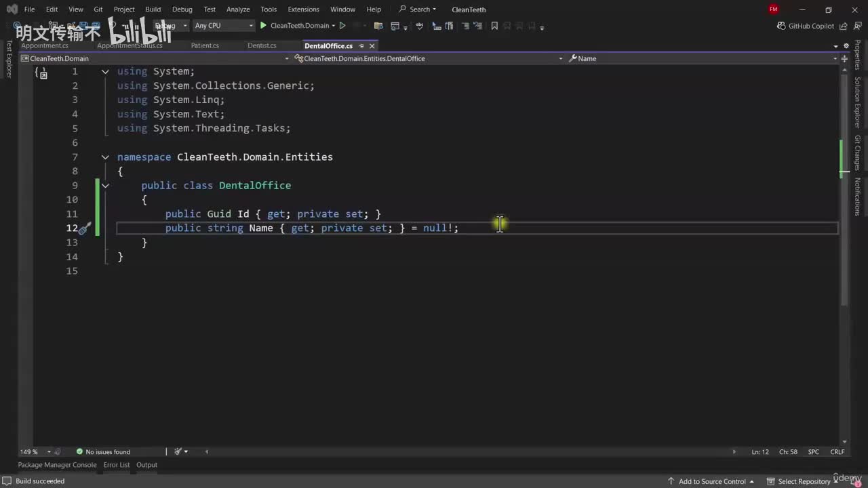
Task: Click the share icon beside GitHub Copilot
Action: 843,26
